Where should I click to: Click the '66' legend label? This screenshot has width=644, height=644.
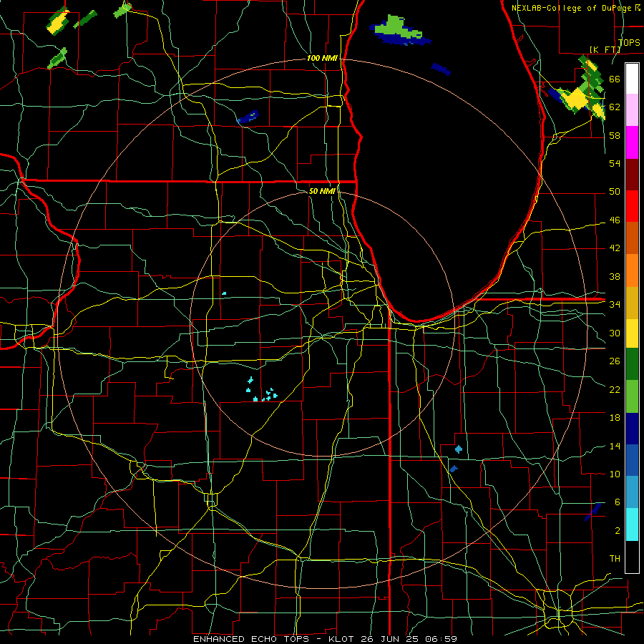coord(615,79)
